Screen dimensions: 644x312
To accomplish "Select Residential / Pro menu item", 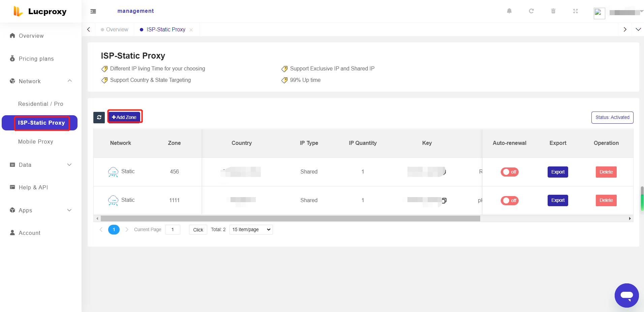I will pyautogui.click(x=40, y=104).
